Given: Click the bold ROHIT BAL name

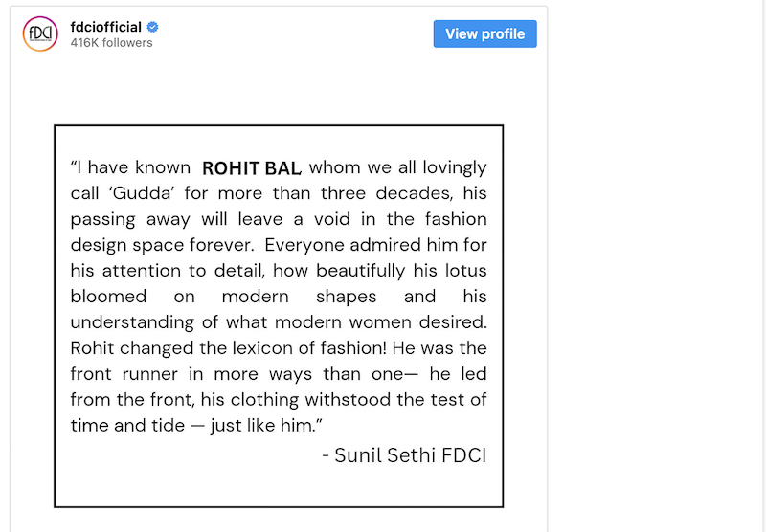Looking at the screenshot, I should [x=252, y=168].
